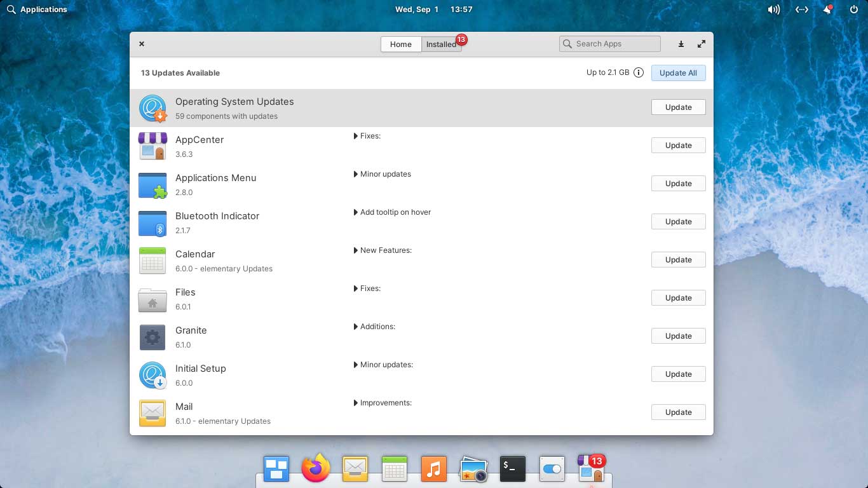Open the Applications menu in top panel

pyautogui.click(x=37, y=10)
